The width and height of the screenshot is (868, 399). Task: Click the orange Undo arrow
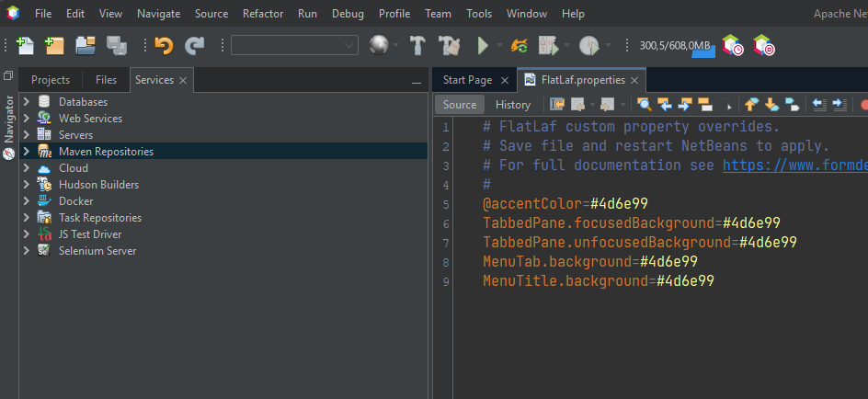[164, 45]
